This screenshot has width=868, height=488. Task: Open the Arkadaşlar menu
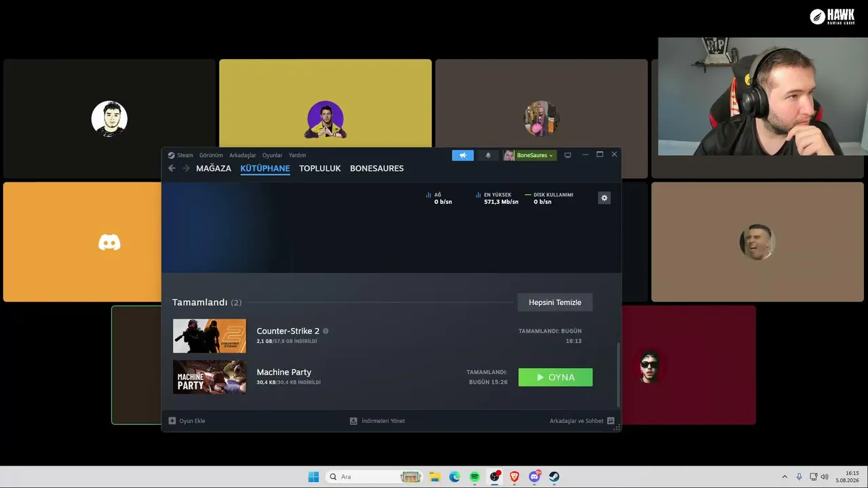(243, 155)
